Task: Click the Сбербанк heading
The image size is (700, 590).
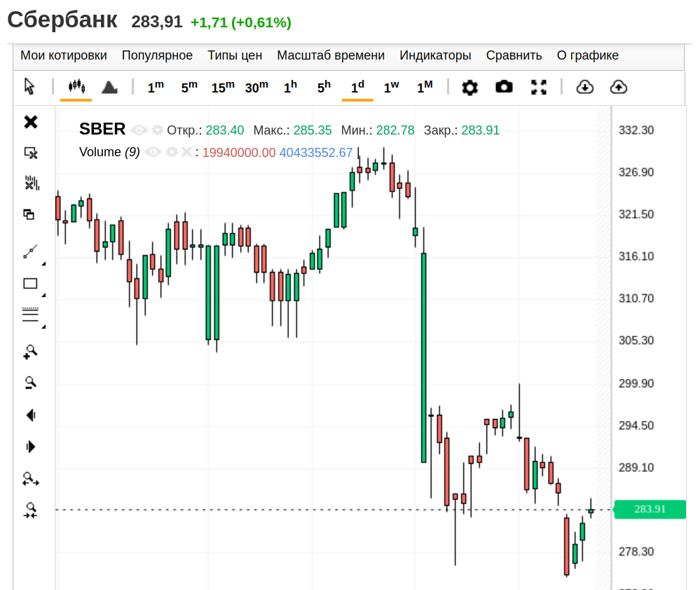Action: 62,20
